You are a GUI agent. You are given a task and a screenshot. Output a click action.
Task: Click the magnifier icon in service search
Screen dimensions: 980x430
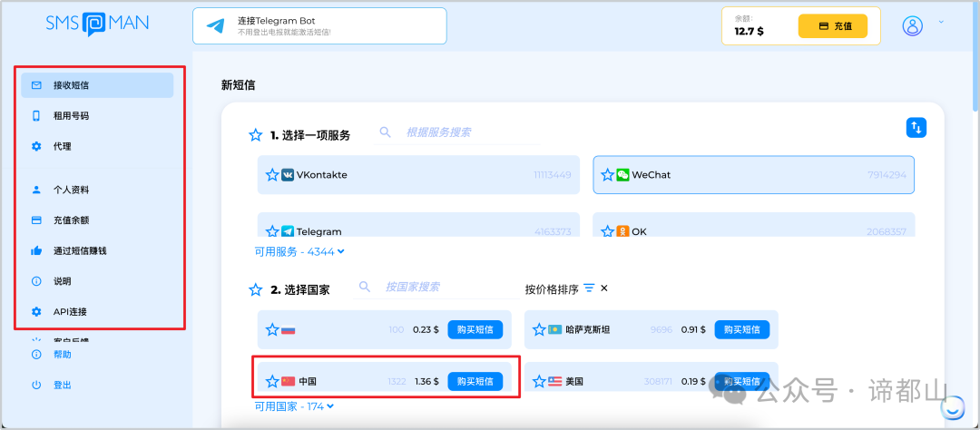tap(385, 132)
